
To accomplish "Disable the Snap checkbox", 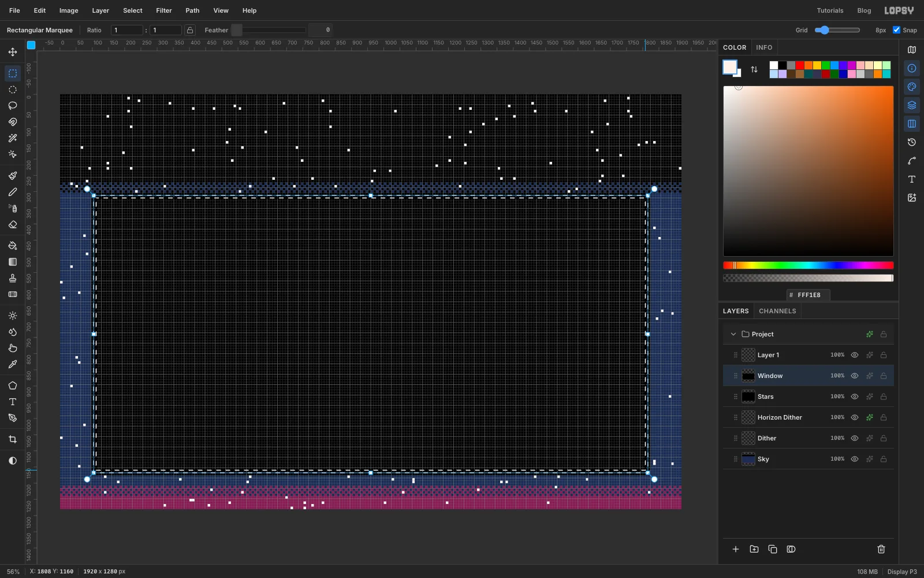I will pos(896,30).
